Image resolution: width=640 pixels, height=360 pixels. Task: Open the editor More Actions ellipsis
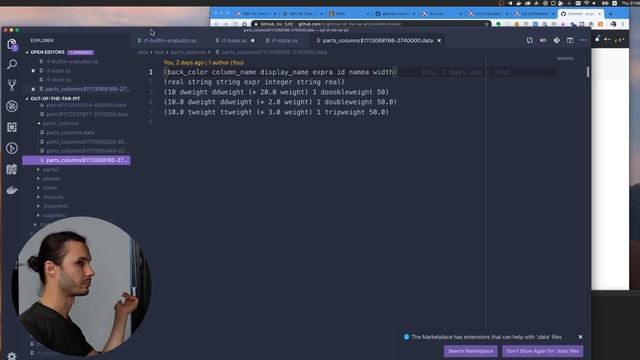coord(583,40)
